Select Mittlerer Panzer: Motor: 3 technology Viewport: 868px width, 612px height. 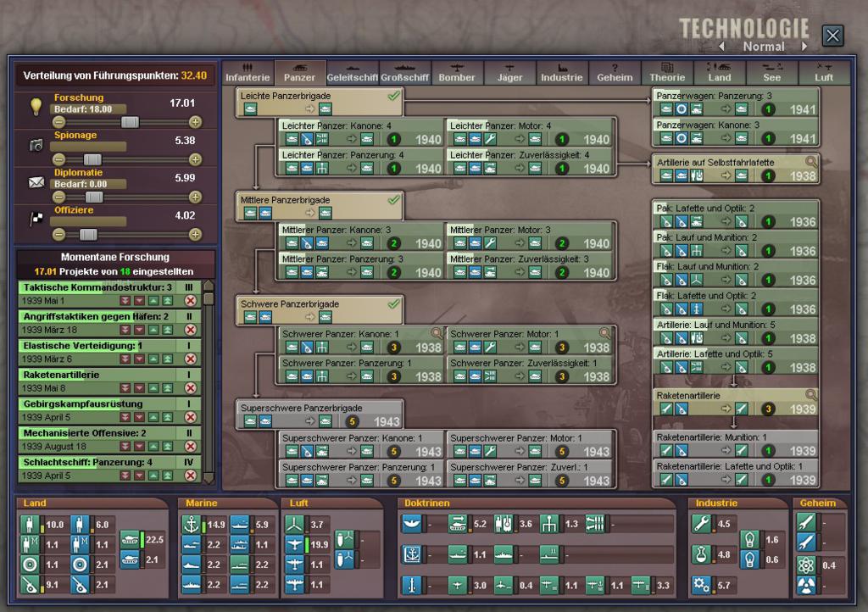click(530, 236)
